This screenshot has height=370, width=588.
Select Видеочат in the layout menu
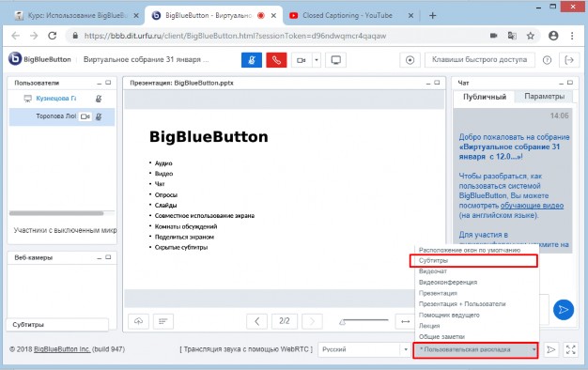tap(476, 271)
